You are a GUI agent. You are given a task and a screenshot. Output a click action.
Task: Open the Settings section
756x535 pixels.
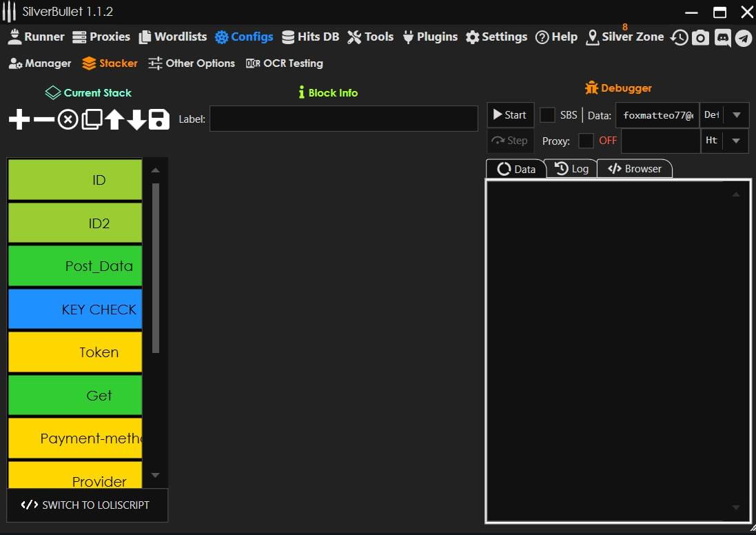[x=497, y=37]
